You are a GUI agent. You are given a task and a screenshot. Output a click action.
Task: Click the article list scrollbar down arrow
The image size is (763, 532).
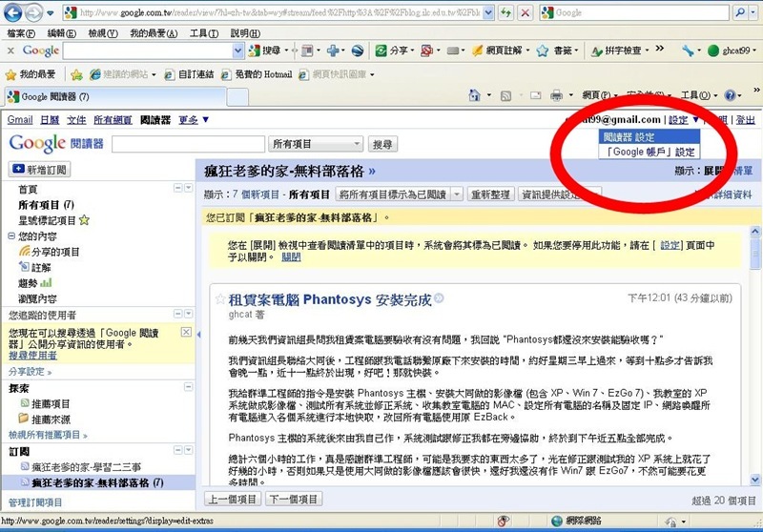(x=754, y=480)
